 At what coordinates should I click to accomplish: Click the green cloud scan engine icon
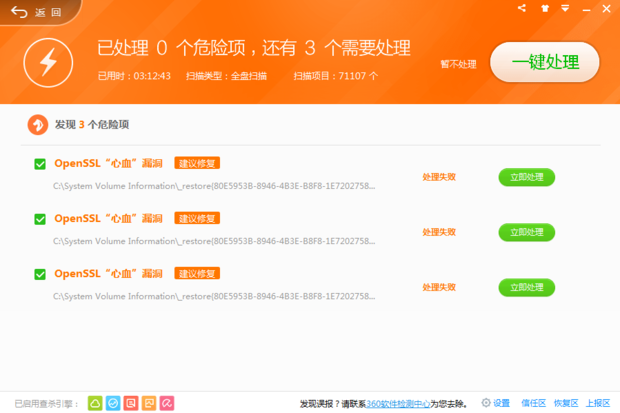click(95, 403)
